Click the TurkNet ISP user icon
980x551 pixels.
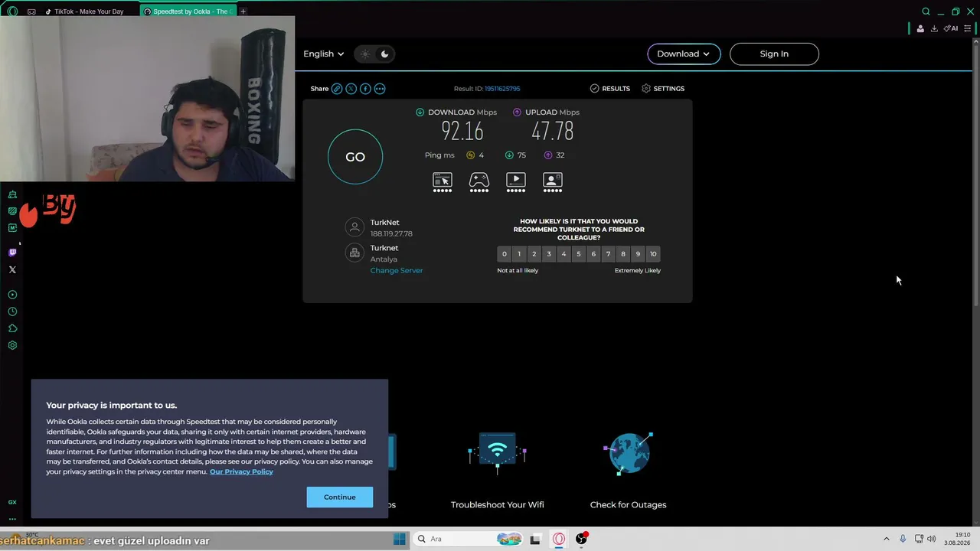pyautogui.click(x=354, y=227)
